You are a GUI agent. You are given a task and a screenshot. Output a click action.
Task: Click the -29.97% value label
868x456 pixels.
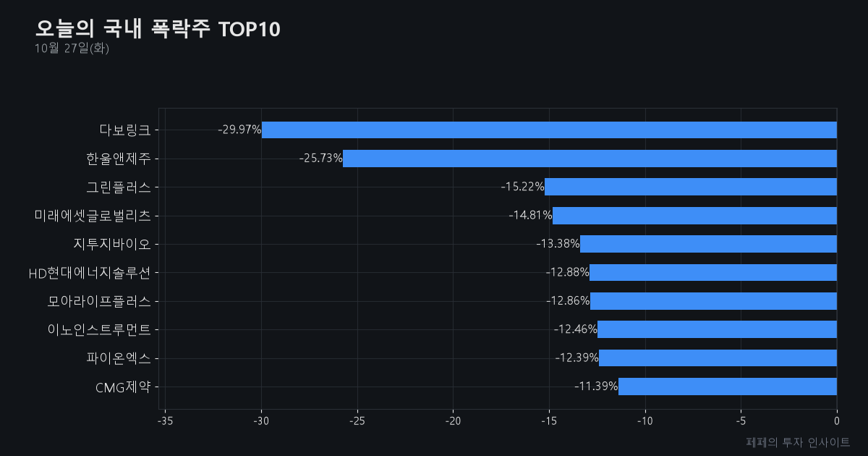[239, 130]
